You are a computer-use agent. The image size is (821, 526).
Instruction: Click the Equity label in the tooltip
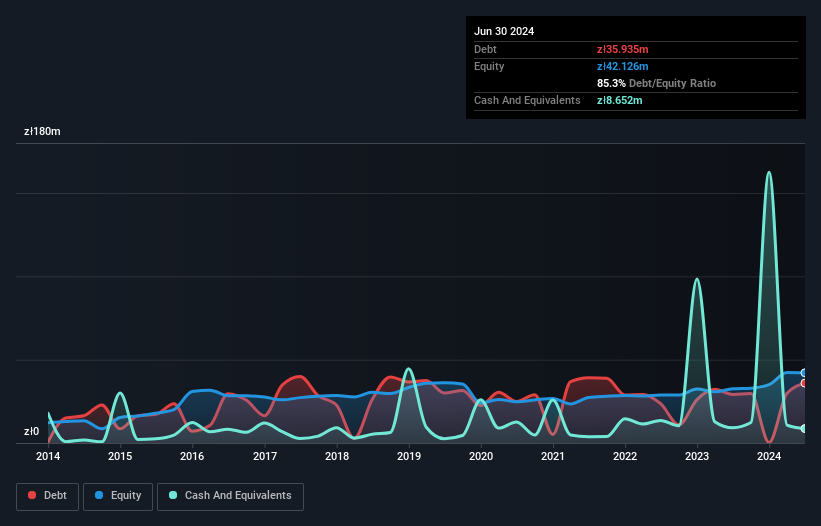point(489,66)
